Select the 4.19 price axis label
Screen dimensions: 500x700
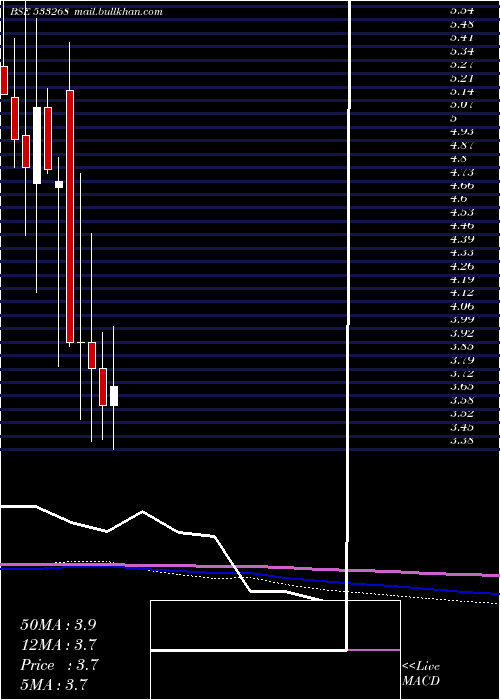(462, 279)
